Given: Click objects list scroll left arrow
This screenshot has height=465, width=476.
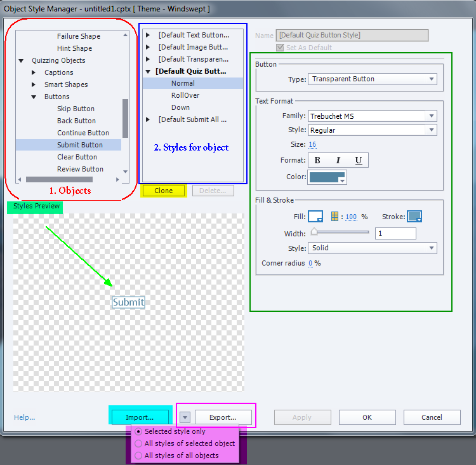Looking at the screenshot, I should [20, 180].
